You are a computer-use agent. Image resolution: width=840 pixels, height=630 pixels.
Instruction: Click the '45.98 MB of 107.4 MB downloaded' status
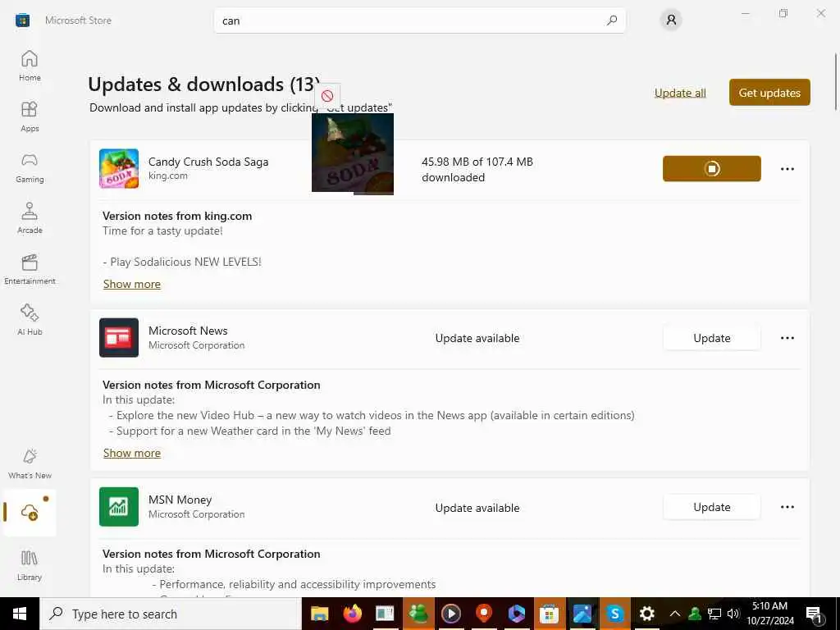point(477,169)
